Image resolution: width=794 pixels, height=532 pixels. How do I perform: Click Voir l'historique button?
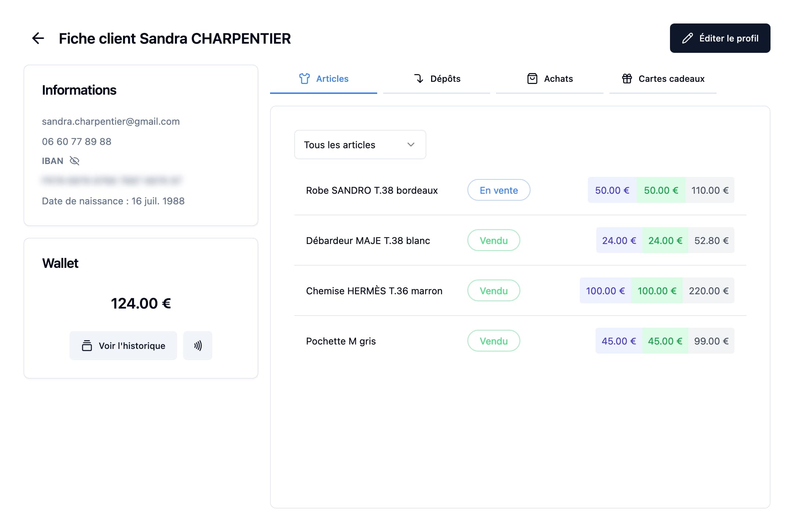point(123,346)
